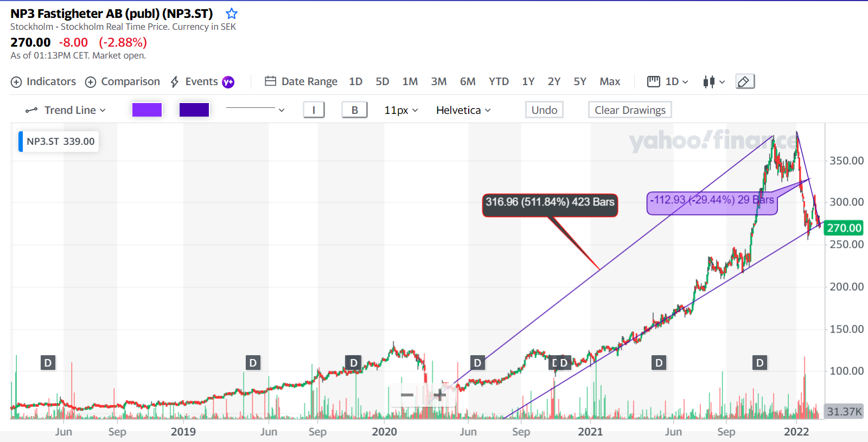The width and height of the screenshot is (868, 442).
Task: Open the Indicators panel
Action: 43,82
